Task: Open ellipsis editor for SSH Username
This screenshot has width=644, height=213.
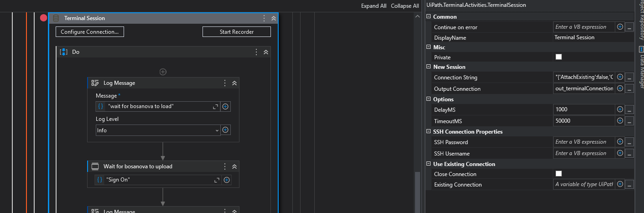Action: (629, 153)
